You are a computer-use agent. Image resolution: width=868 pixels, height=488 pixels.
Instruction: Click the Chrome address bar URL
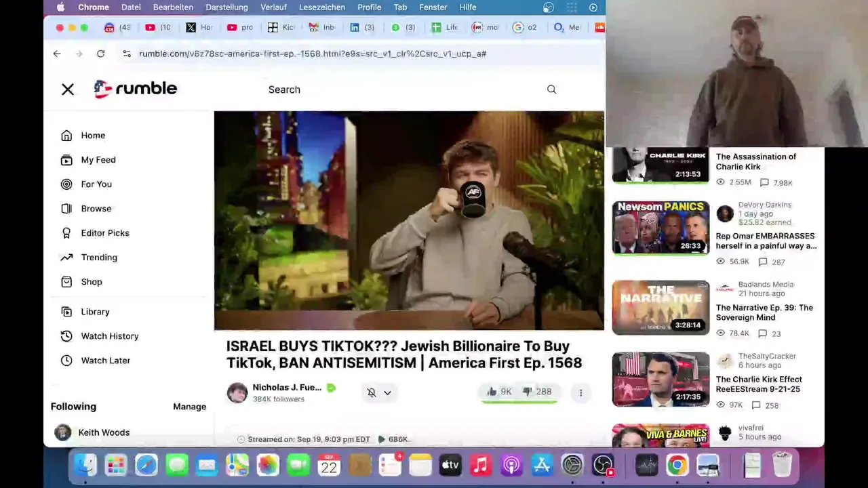click(x=313, y=54)
